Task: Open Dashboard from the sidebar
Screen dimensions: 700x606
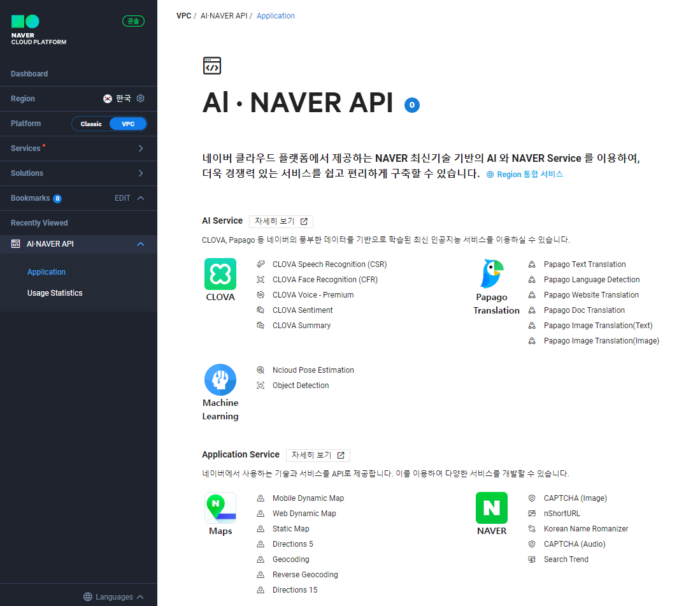Action: (x=29, y=74)
